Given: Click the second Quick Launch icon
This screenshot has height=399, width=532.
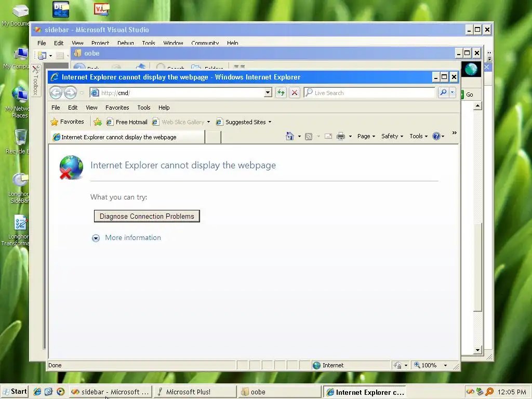Looking at the screenshot, I should pyautogui.click(x=48, y=392).
